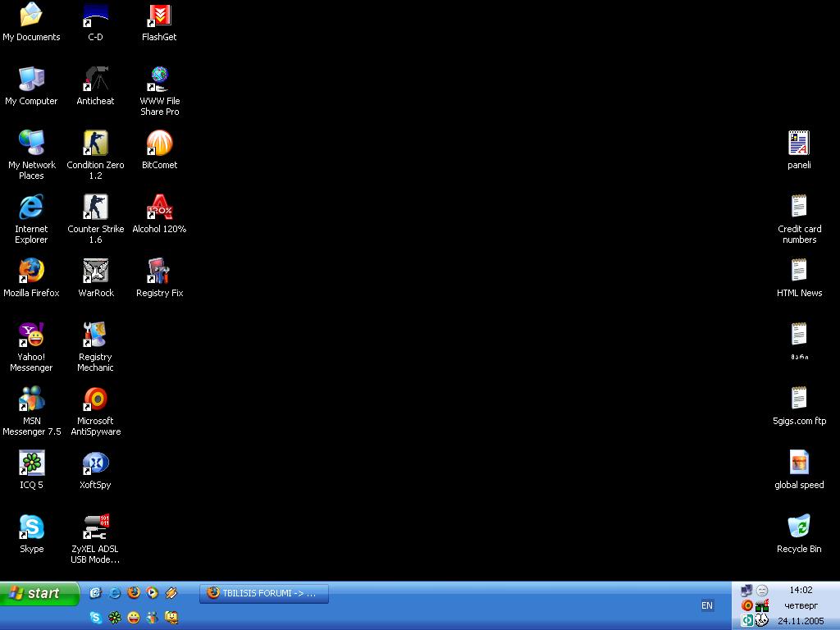Select the ICQ 5 desktop shortcut
Viewport: 840px width, 630px height.
click(31, 470)
